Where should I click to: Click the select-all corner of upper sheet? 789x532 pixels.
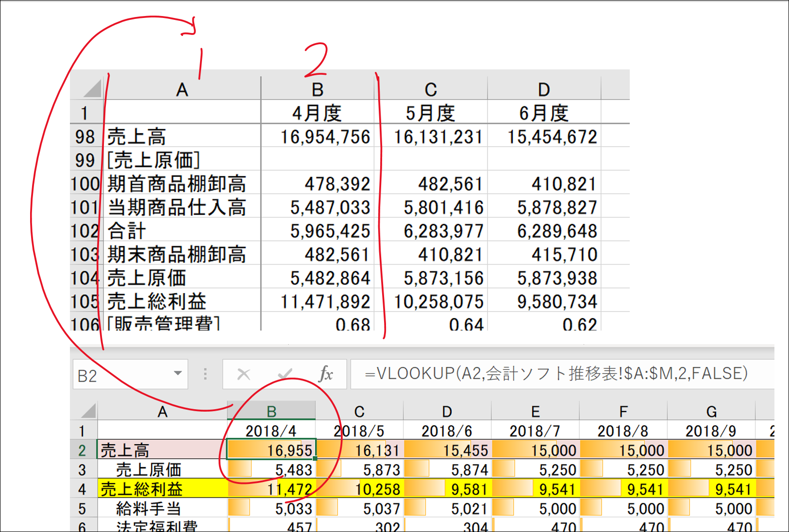92,88
